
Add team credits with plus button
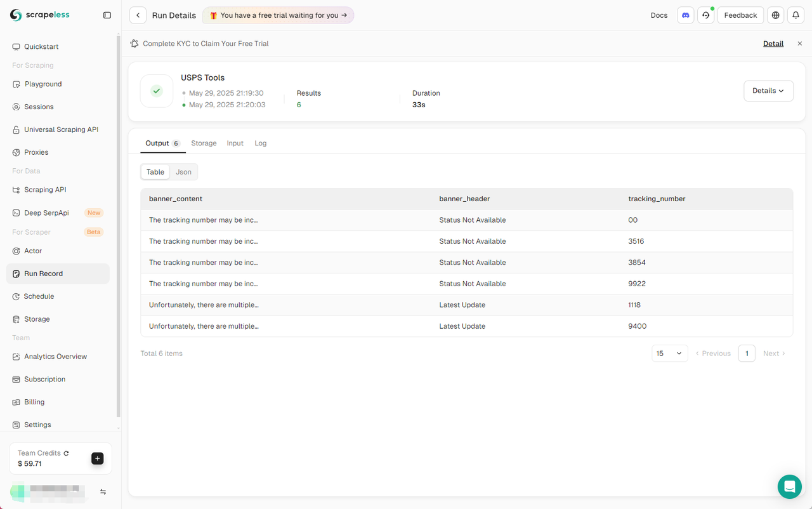[97, 458]
